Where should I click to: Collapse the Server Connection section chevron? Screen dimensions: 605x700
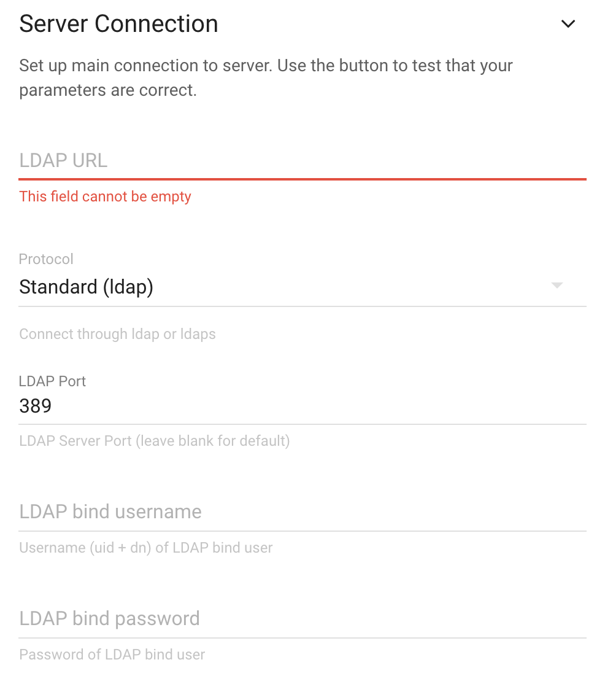click(568, 24)
